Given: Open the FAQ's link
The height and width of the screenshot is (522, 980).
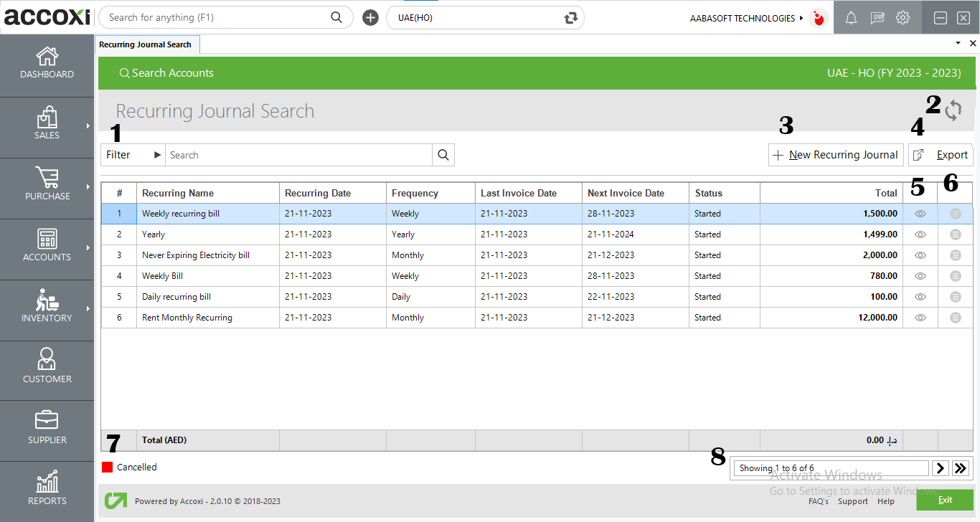Looking at the screenshot, I should pos(819,501).
